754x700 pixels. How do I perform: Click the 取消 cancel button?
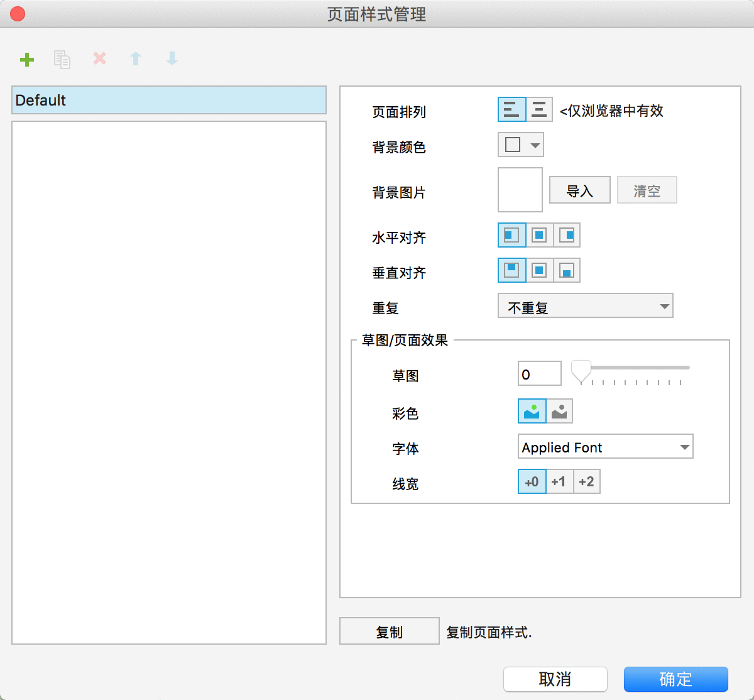[555, 679]
